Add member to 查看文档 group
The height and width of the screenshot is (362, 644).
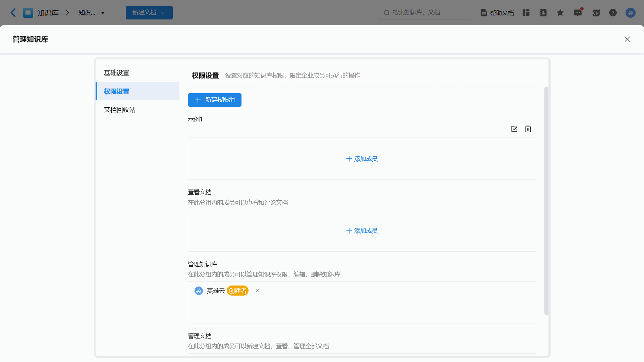click(362, 231)
